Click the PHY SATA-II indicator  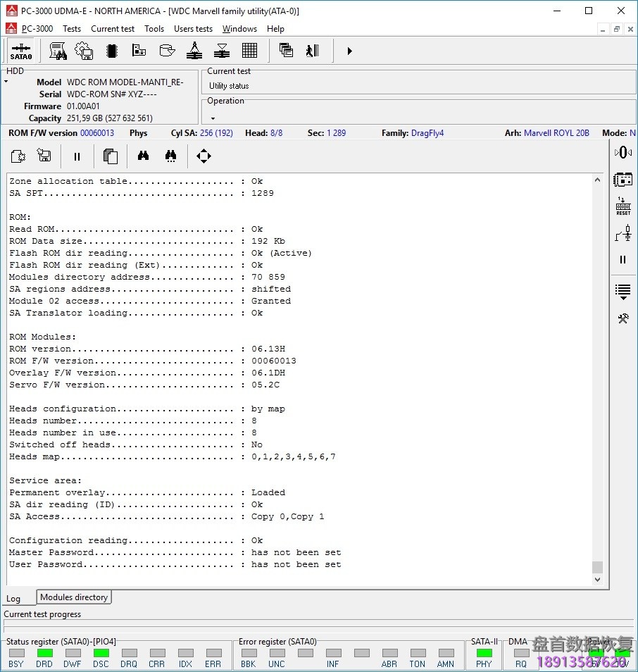484,654
